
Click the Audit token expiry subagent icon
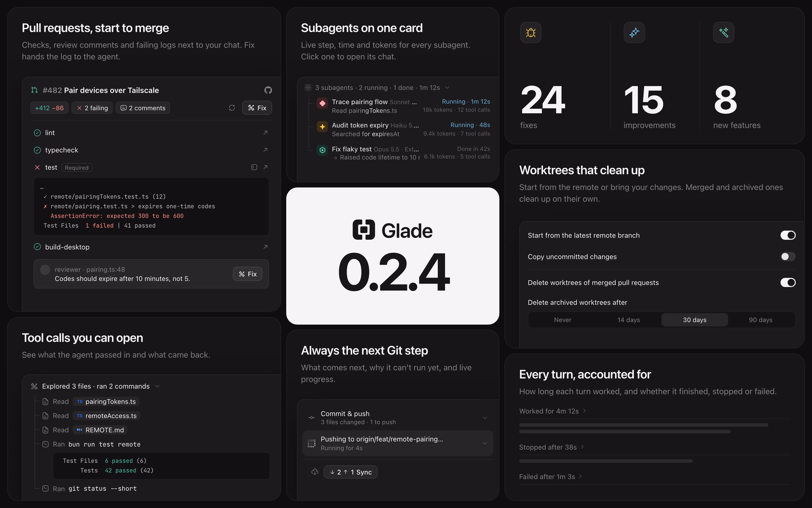pyautogui.click(x=322, y=127)
